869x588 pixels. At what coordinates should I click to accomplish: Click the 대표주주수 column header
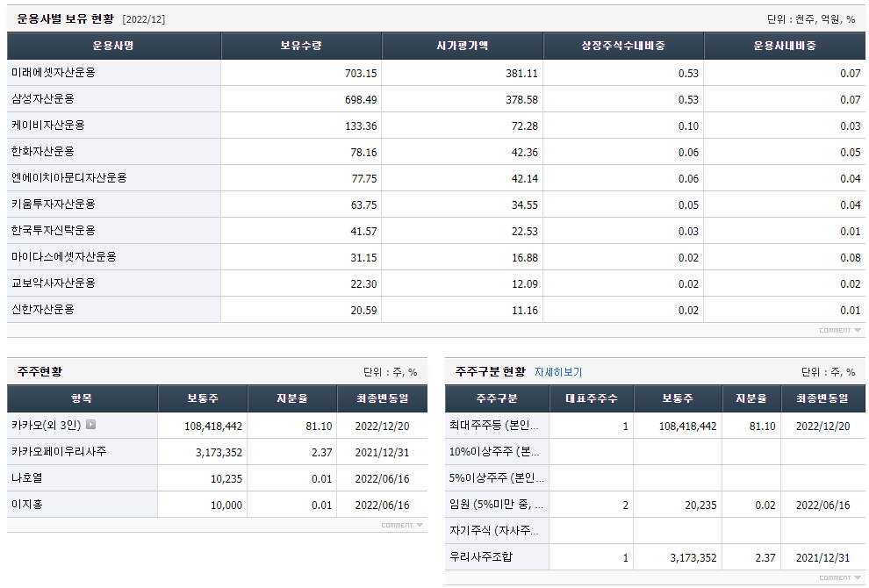pos(592,398)
